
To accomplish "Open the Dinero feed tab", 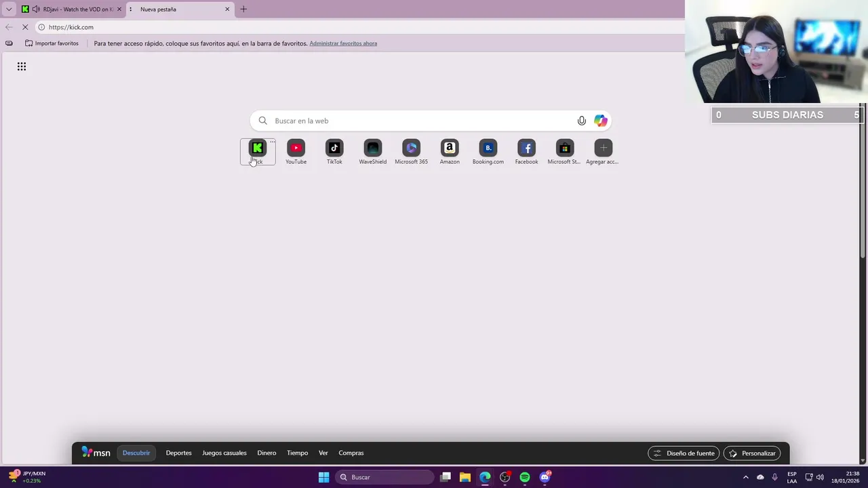I will (x=267, y=453).
